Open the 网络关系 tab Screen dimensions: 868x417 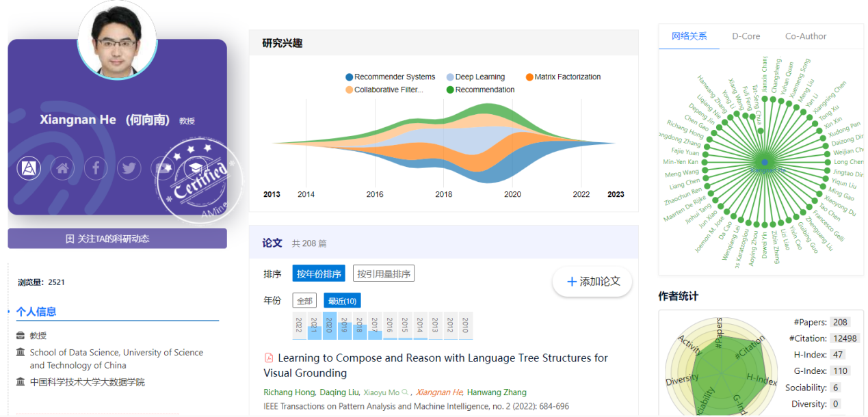(x=689, y=36)
